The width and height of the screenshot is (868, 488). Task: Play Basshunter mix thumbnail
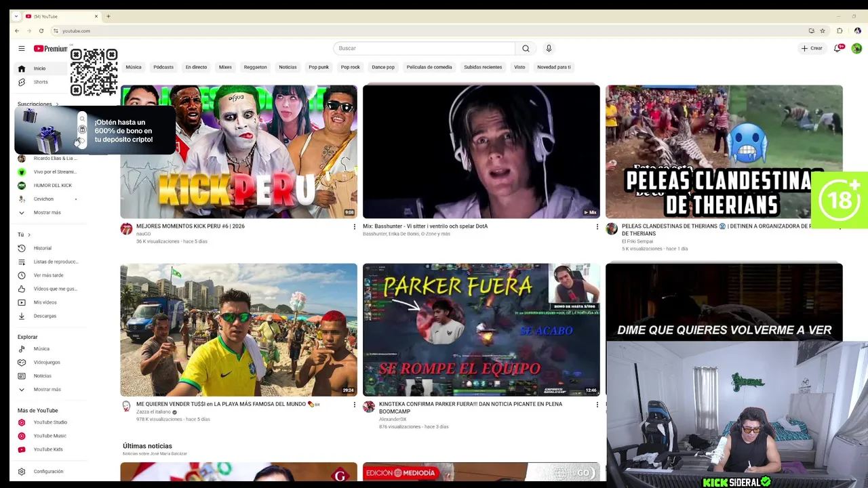pos(481,151)
